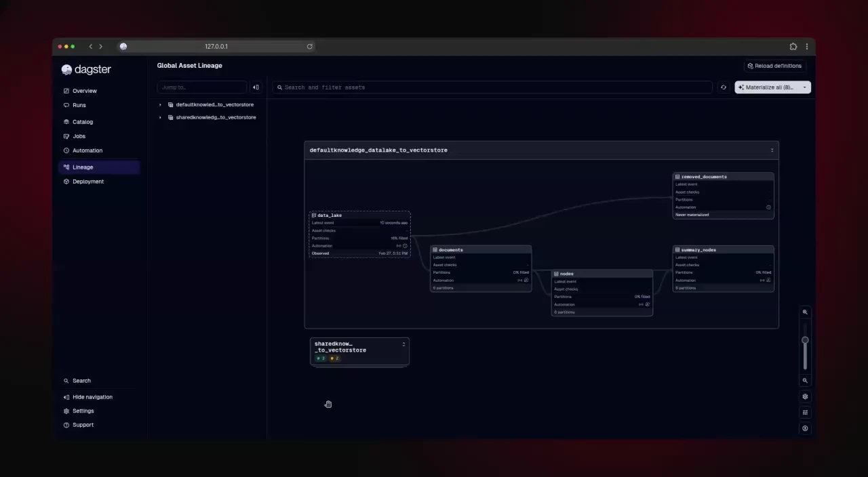The image size is (868, 477).
Task: Open the Runs page
Action: [99, 105]
